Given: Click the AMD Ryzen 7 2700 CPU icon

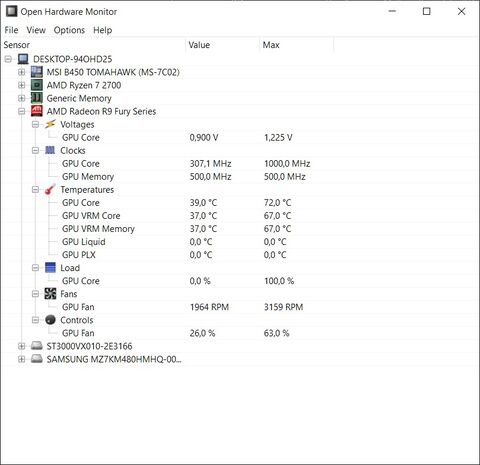Looking at the screenshot, I should (x=37, y=85).
